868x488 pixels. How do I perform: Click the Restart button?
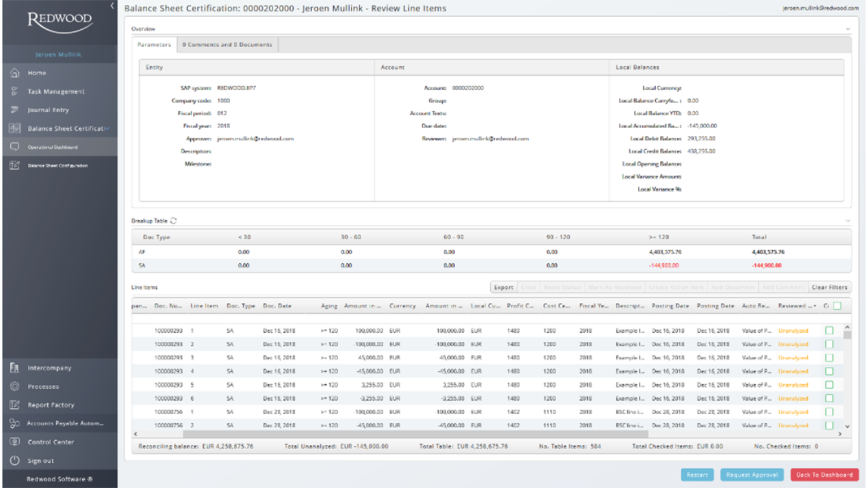(x=697, y=475)
